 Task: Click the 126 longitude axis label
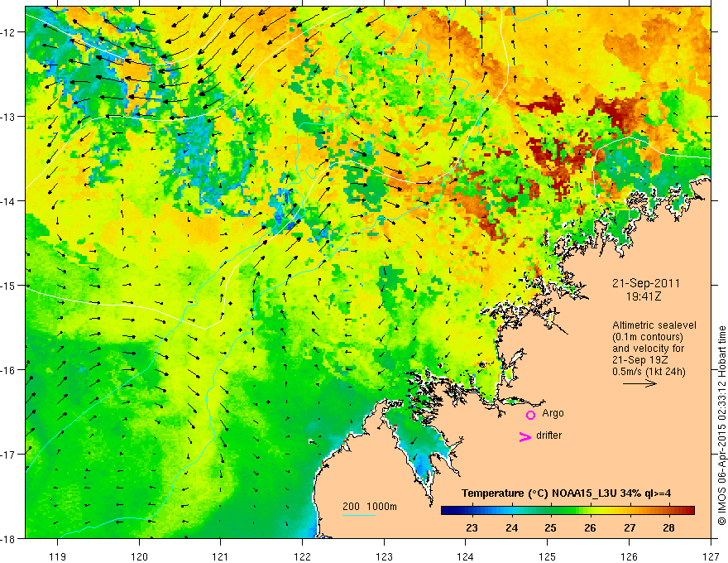click(x=629, y=556)
